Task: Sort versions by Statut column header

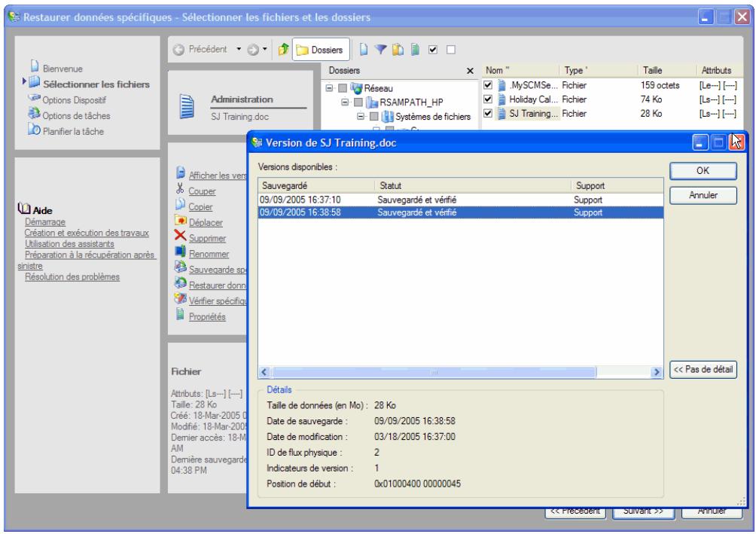Action: pos(473,186)
